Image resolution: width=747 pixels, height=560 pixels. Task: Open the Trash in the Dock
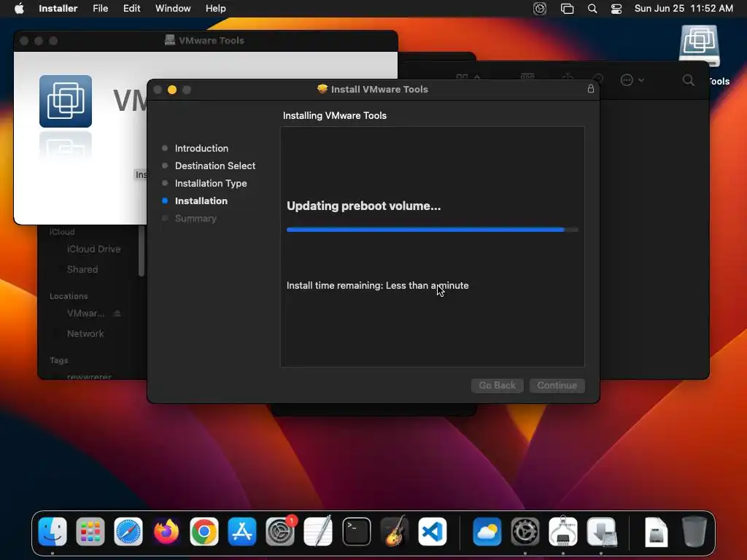click(694, 532)
